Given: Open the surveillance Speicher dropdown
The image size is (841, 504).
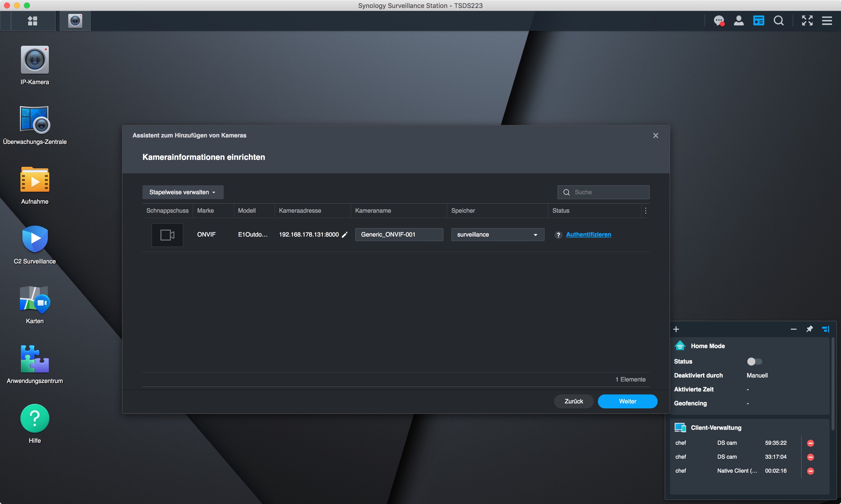Looking at the screenshot, I should coord(497,235).
